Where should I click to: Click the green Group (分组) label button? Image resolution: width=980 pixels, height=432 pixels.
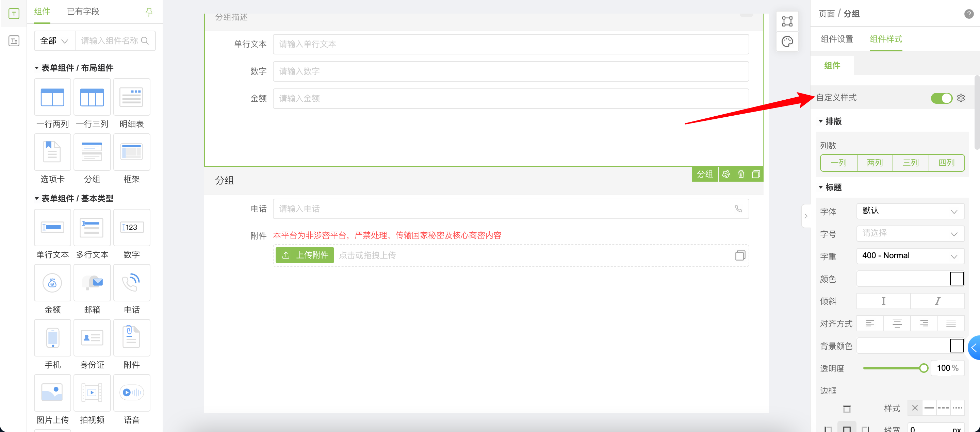(x=705, y=174)
